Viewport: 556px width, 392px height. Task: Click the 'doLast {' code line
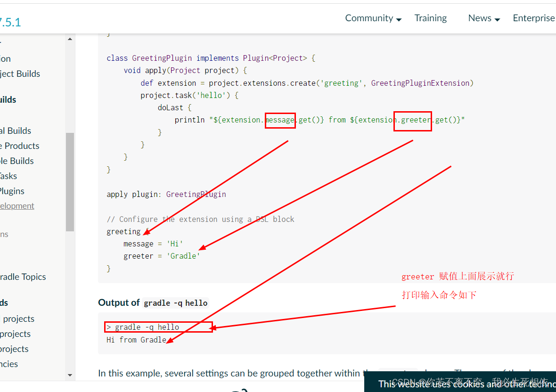click(175, 108)
